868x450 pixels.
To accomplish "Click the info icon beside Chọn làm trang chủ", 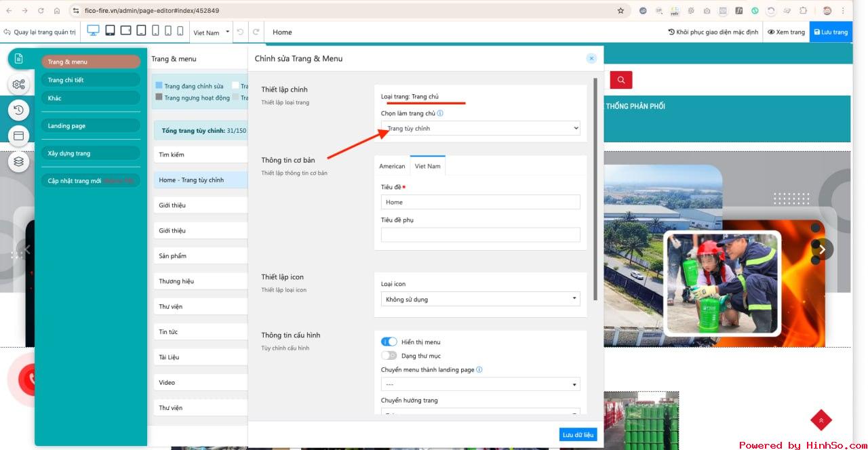I will [440, 114].
